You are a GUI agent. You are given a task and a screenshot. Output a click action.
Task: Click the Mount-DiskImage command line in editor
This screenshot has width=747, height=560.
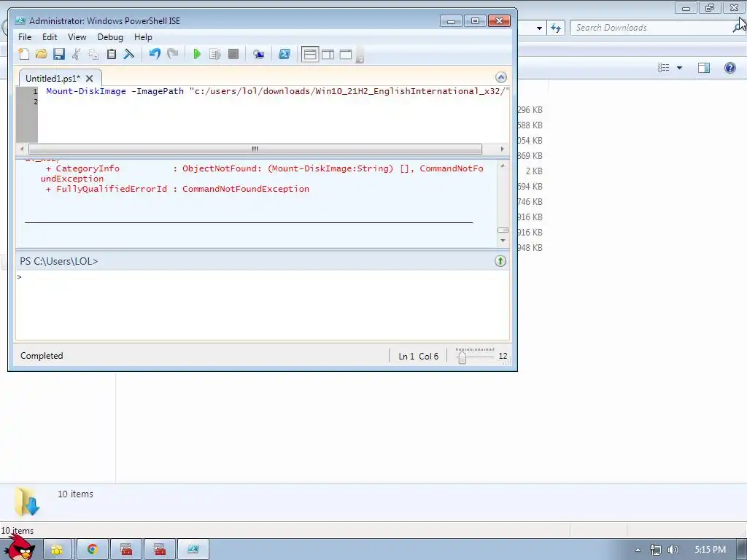pos(278,91)
